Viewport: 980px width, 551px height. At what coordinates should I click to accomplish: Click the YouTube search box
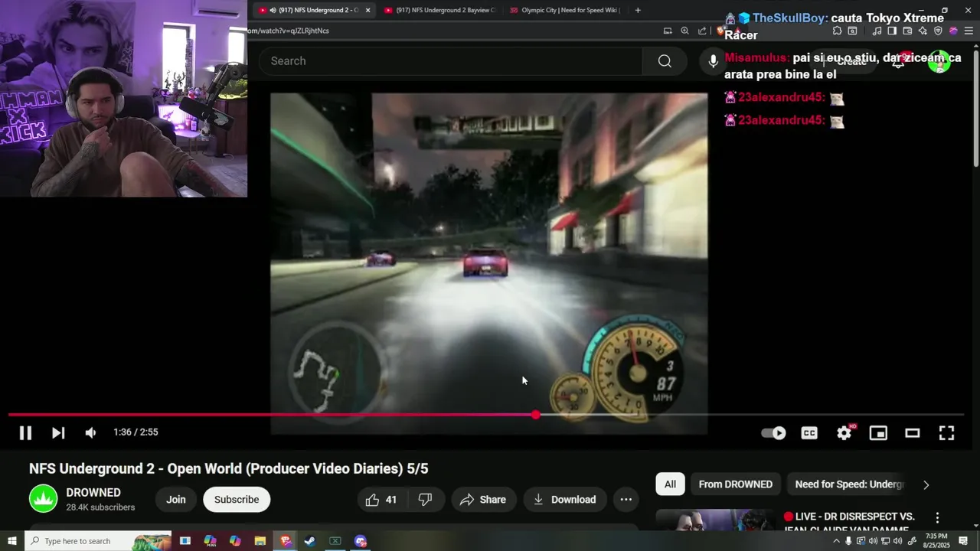pyautogui.click(x=450, y=61)
